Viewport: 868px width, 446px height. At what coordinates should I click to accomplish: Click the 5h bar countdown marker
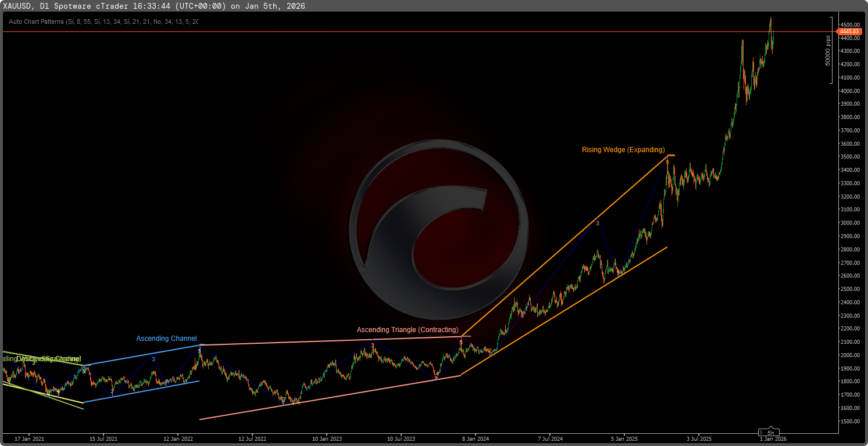(770, 433)
